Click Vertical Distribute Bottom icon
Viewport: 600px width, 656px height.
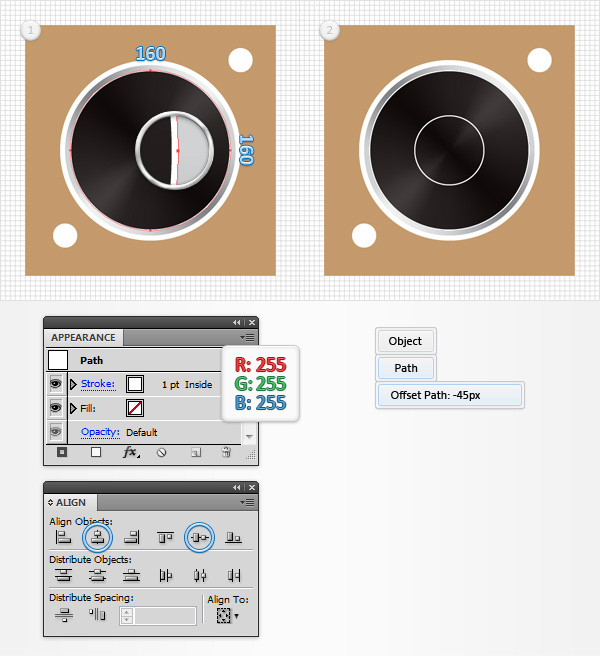click(x=131, y=576)
